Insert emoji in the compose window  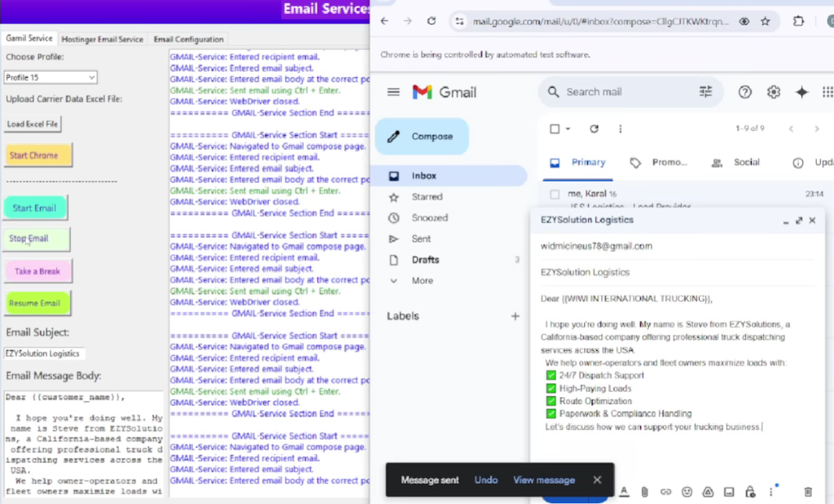[687, 492]
